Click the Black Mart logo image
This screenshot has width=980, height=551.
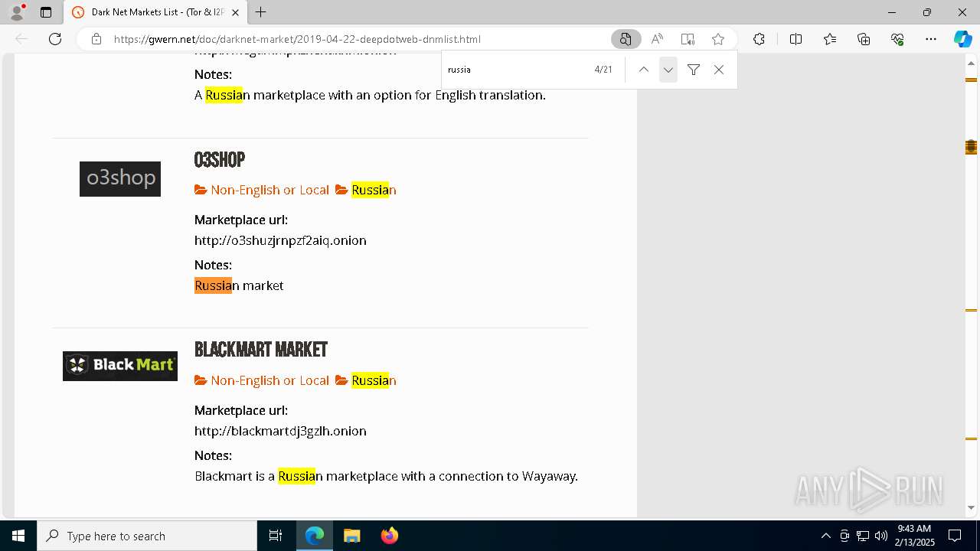click(x=120, y=366)
